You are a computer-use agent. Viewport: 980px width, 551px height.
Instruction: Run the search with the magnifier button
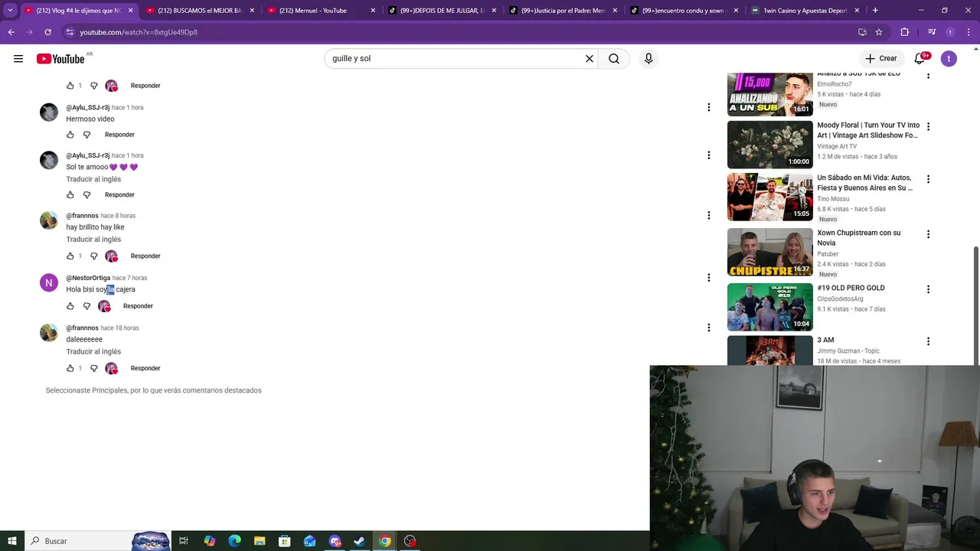coord(614,59)
